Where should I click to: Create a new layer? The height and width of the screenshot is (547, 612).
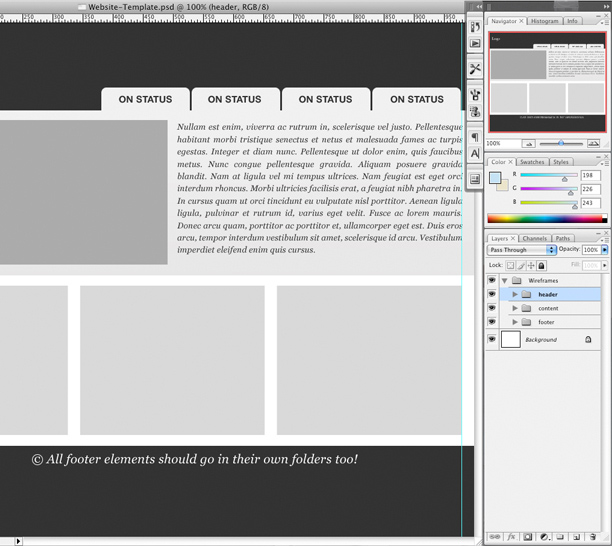pos(576,537)
